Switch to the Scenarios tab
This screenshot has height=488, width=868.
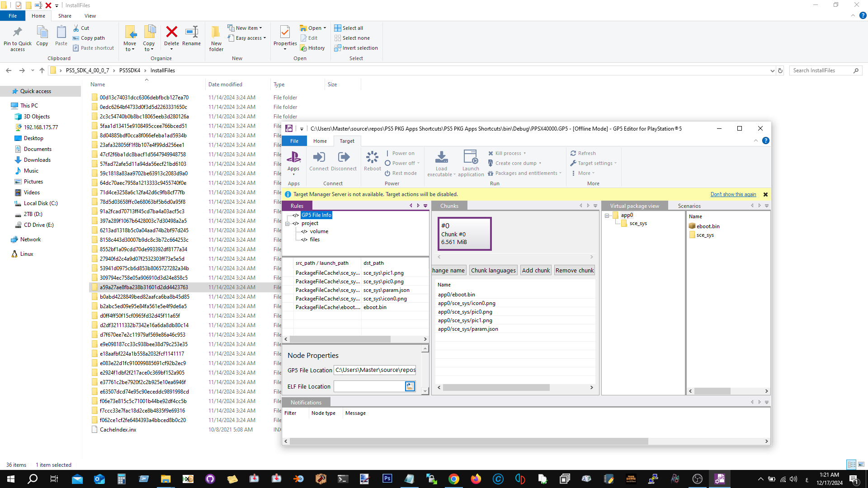(689, 206)
